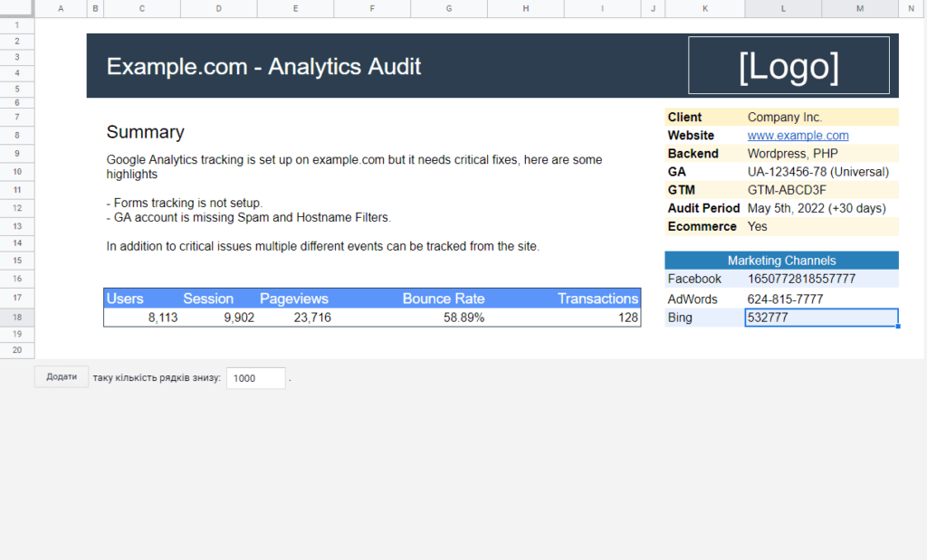Select column header L

pos(783,8)
